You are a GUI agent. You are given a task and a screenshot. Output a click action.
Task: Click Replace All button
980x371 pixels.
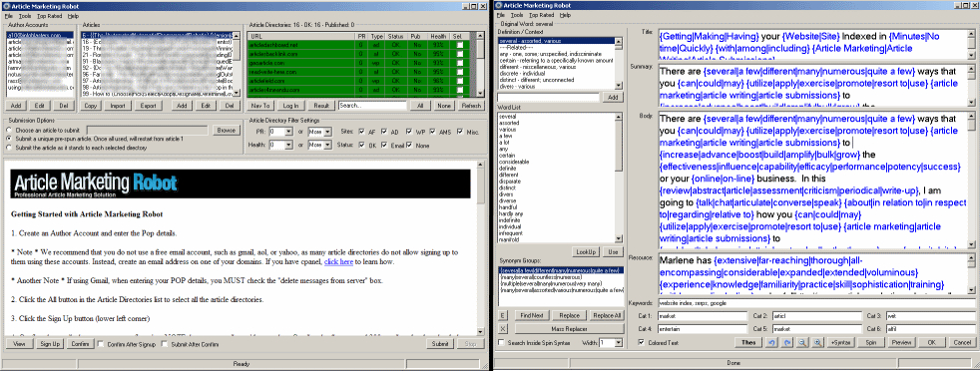coord(606,316)
